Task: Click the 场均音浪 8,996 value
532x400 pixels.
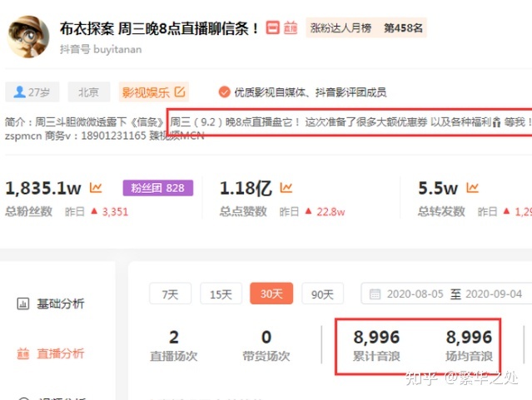Action: point(469,337)
